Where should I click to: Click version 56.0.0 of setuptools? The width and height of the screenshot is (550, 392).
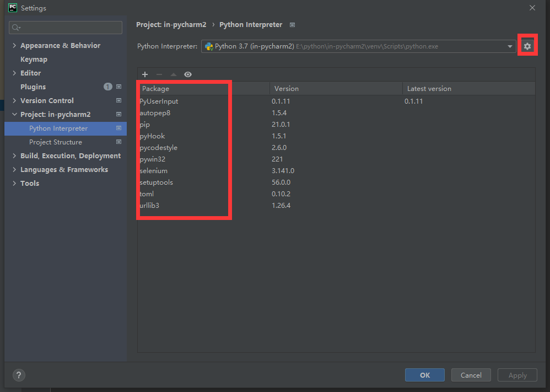[281, 182]
